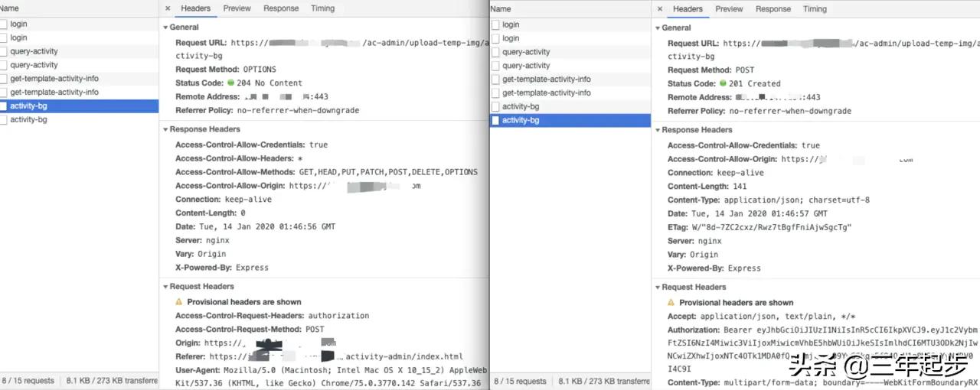Click '201 Created' status text
The width and height of the screenshot is (980, 390).
(755, 83)
